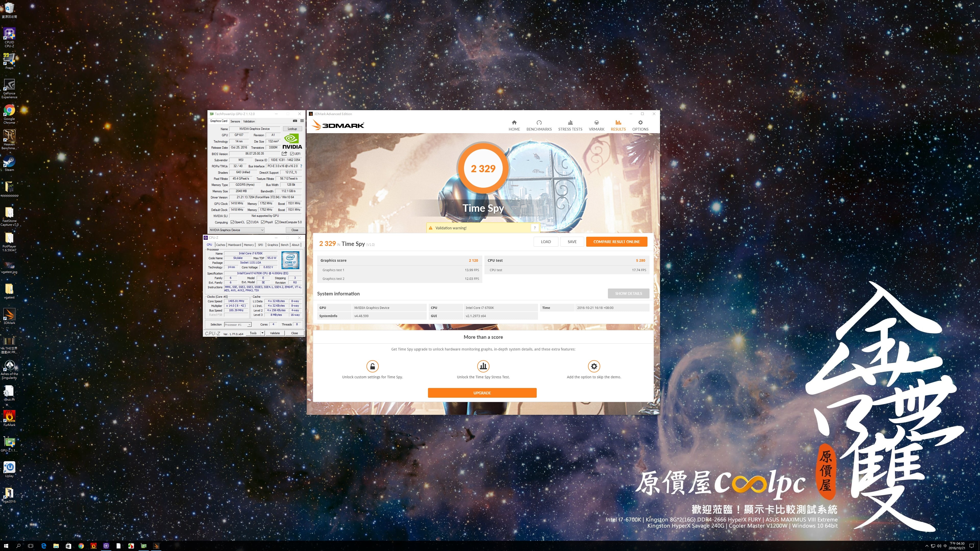980x551 pixels.
Task: Open CPU-Z Tools dropdown arrow
Action: pos(262,333)
